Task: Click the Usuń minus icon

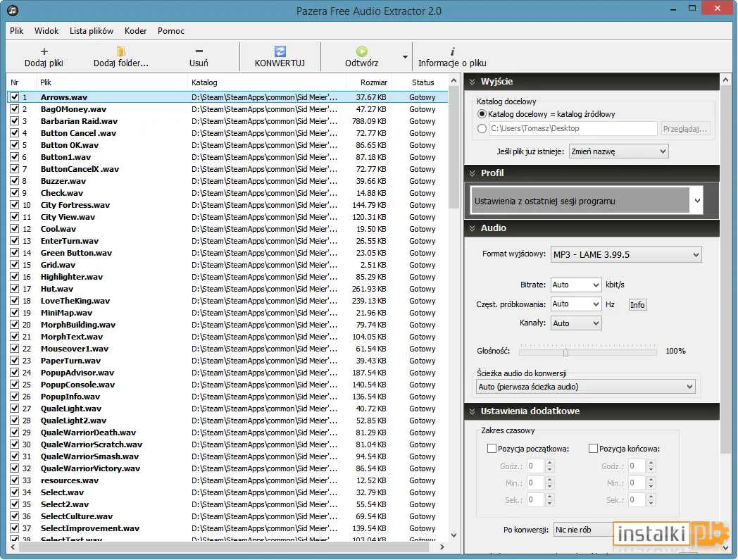Action: click(199, 51)
